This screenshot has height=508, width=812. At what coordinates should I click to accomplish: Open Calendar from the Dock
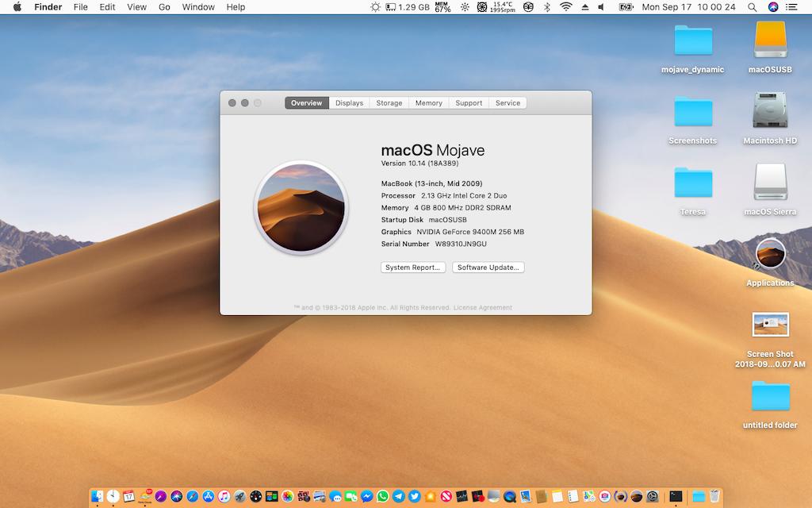pyautogui.click(x=129, y=497)
